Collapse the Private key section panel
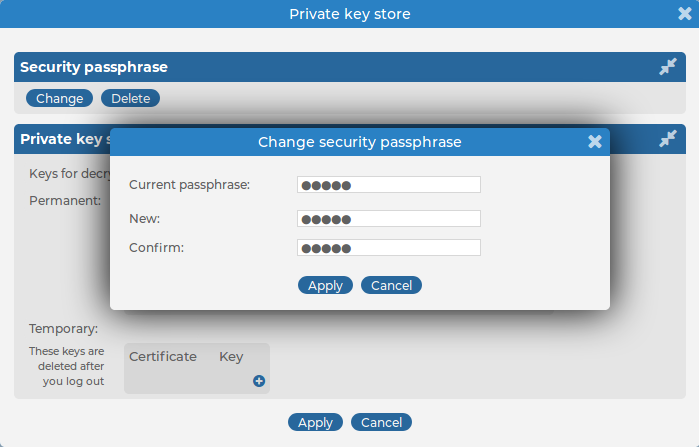699x447 pixels. 668,139
